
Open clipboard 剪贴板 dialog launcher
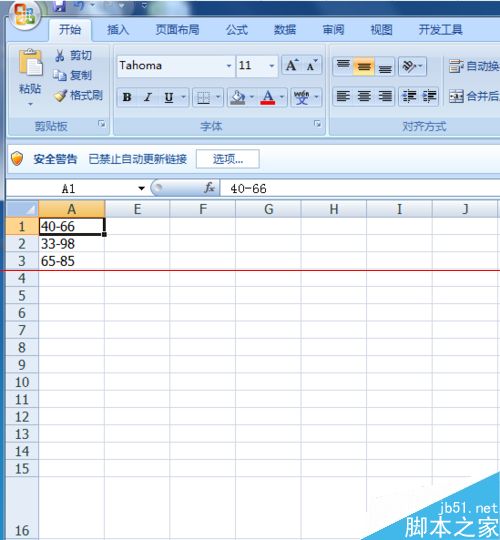(x=101, y=123)
